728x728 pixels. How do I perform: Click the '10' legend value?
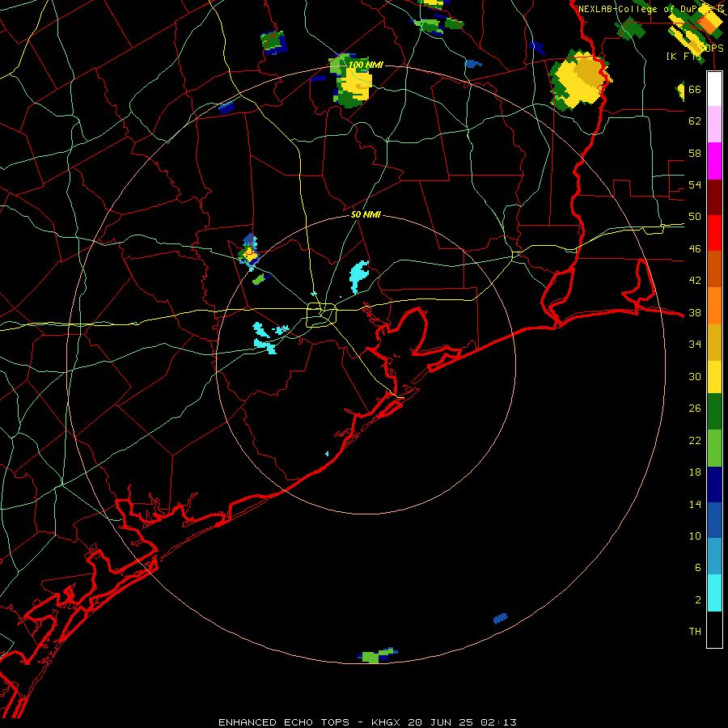click(695, 535)
